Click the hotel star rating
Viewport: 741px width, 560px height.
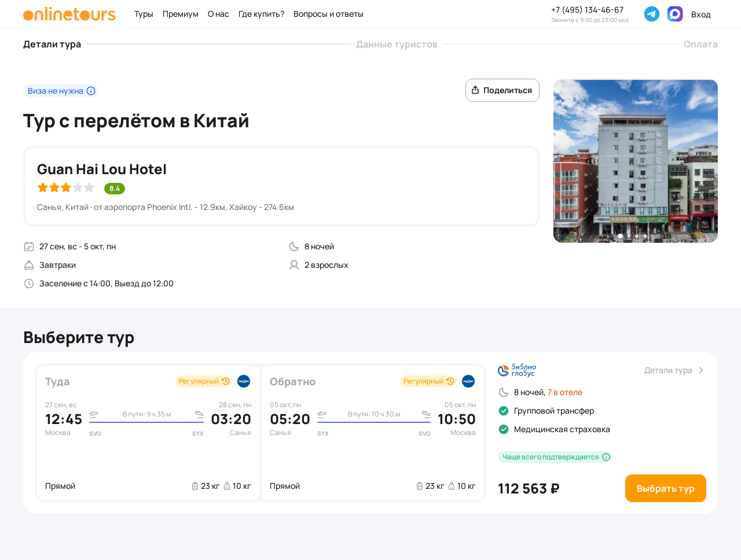66,187
